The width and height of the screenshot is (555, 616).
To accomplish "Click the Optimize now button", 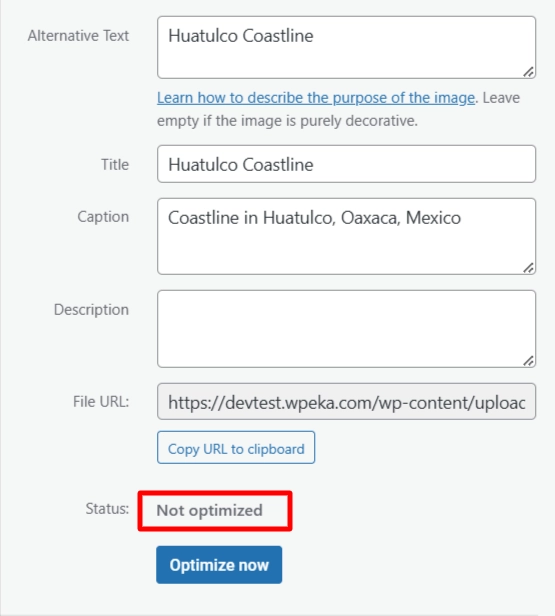I will (219, 565).
